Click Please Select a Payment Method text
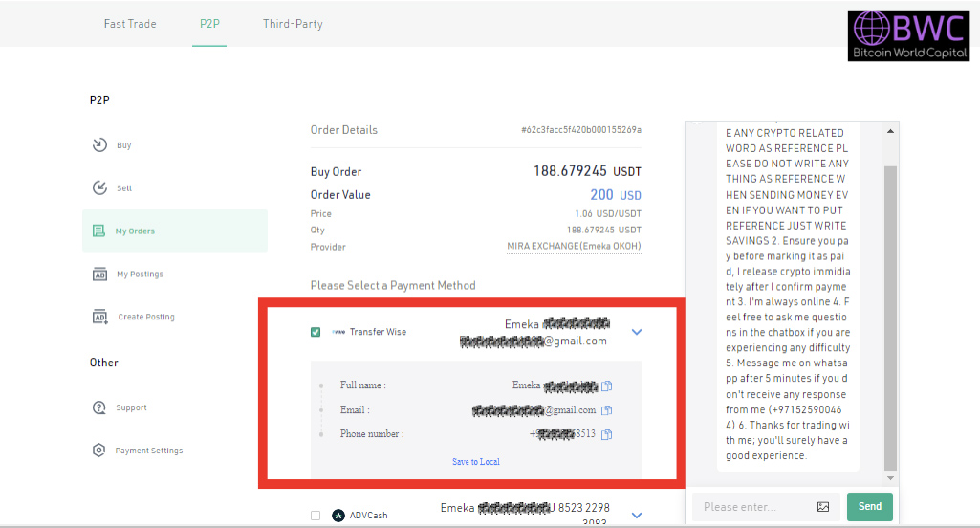Viewport: 980px width, 528px height. click(x=393, y=285)
